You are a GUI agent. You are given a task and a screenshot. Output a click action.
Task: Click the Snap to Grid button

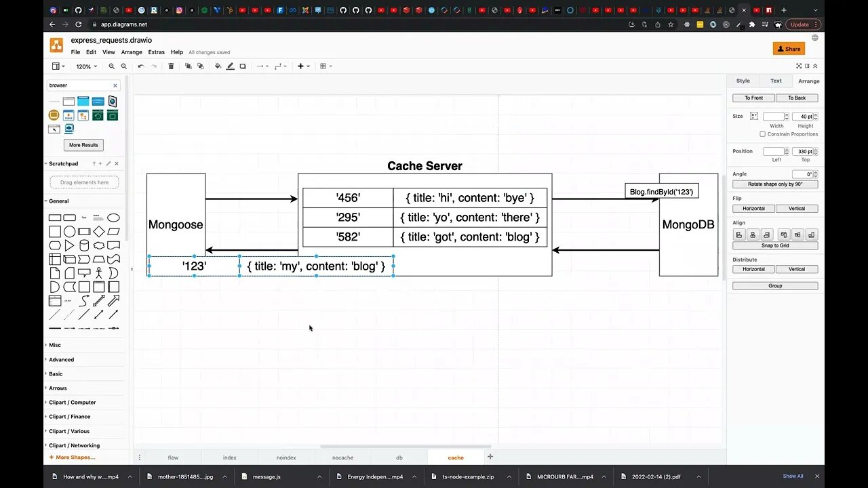click(x=775, y=245)
